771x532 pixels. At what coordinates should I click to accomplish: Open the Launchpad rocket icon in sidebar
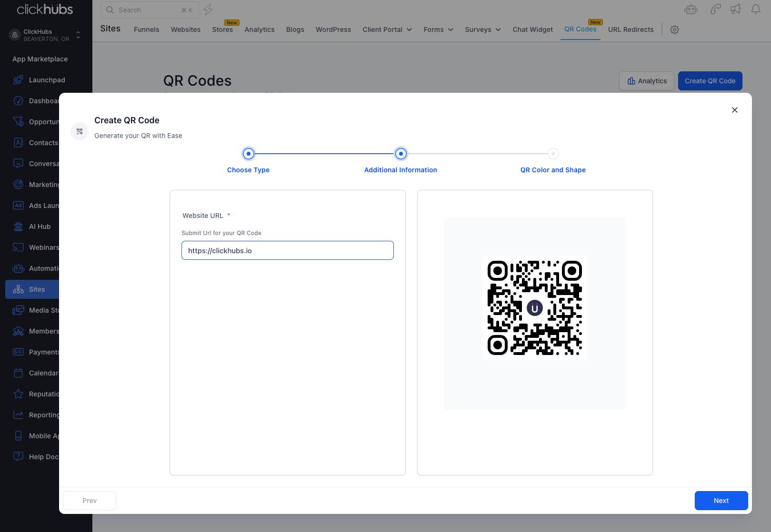18,80
